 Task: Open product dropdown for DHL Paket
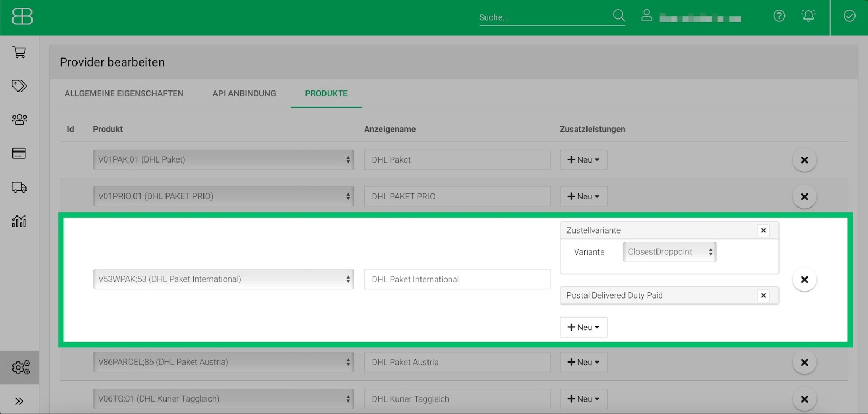coord(224,160)
